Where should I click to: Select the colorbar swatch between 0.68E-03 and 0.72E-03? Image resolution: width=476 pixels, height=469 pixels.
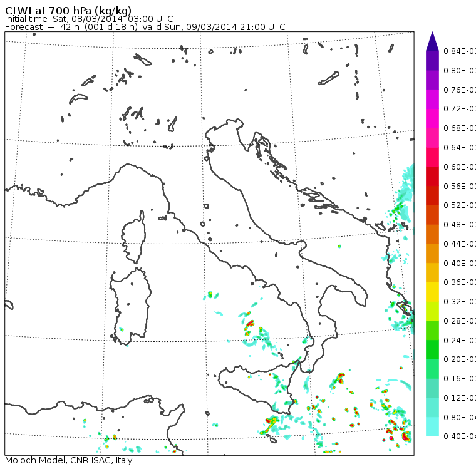(x=432, y=119)
